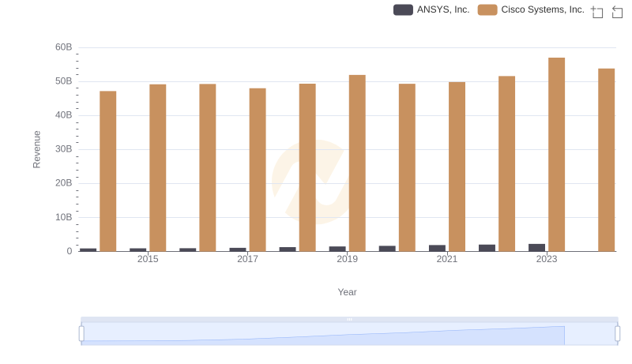Click the ANSYS bar for 2023
Viewport: 632px width, 364px height.
[537, 248]
